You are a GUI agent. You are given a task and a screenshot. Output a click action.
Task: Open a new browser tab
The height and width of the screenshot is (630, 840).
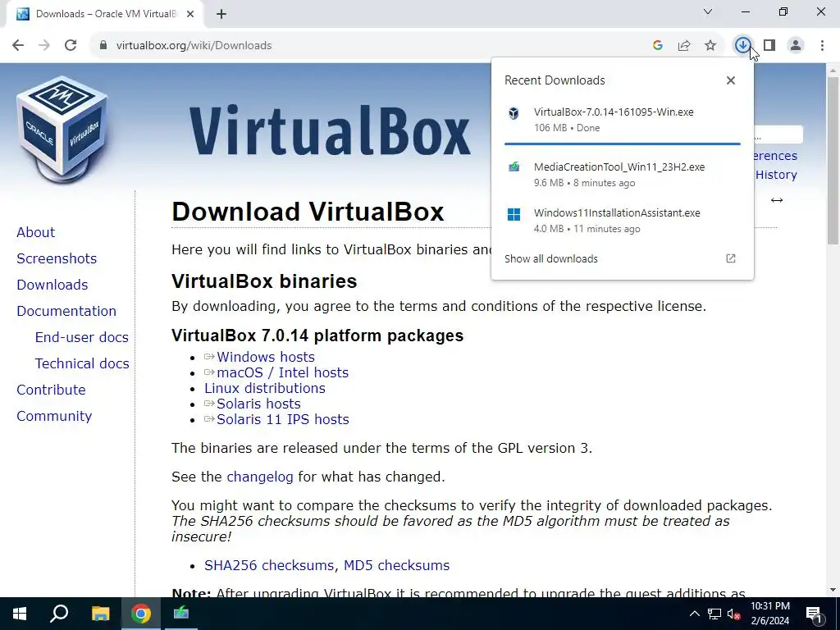tap(221, 15)
